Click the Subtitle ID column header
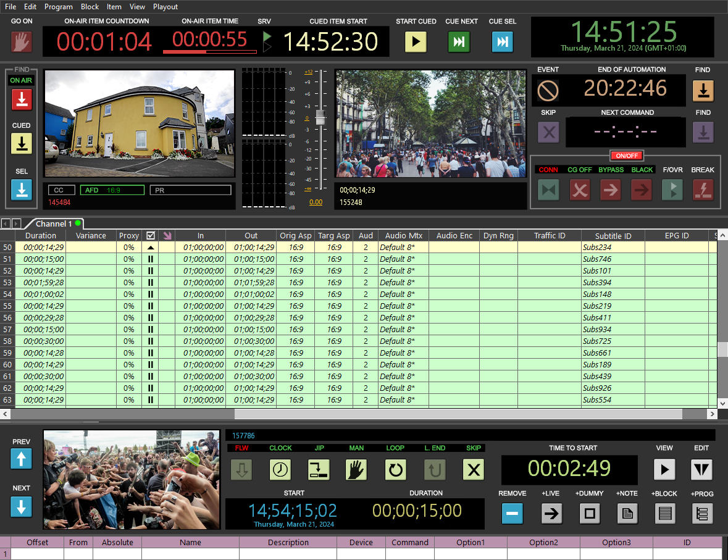This screenshot has width=728, height=560. tap(613, 235)
